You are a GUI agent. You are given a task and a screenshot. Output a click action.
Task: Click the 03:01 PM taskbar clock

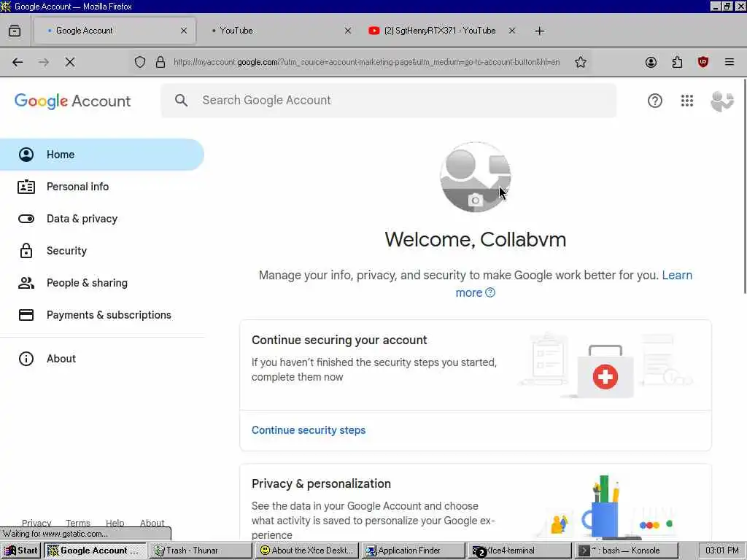coord(721,551)
